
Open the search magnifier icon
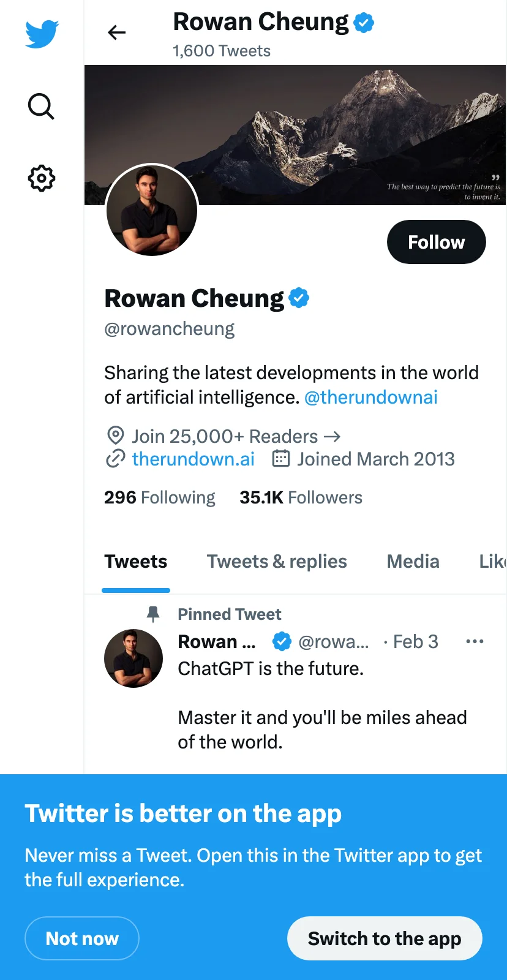point(41,107)
